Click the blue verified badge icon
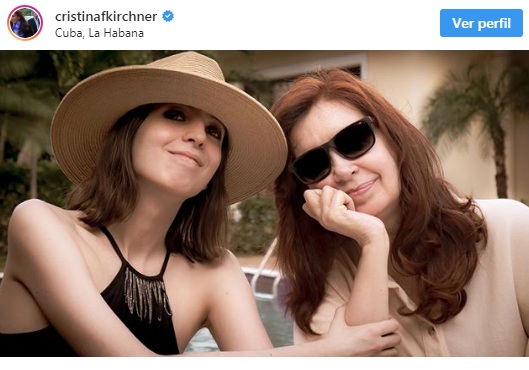 click(168, 16)
